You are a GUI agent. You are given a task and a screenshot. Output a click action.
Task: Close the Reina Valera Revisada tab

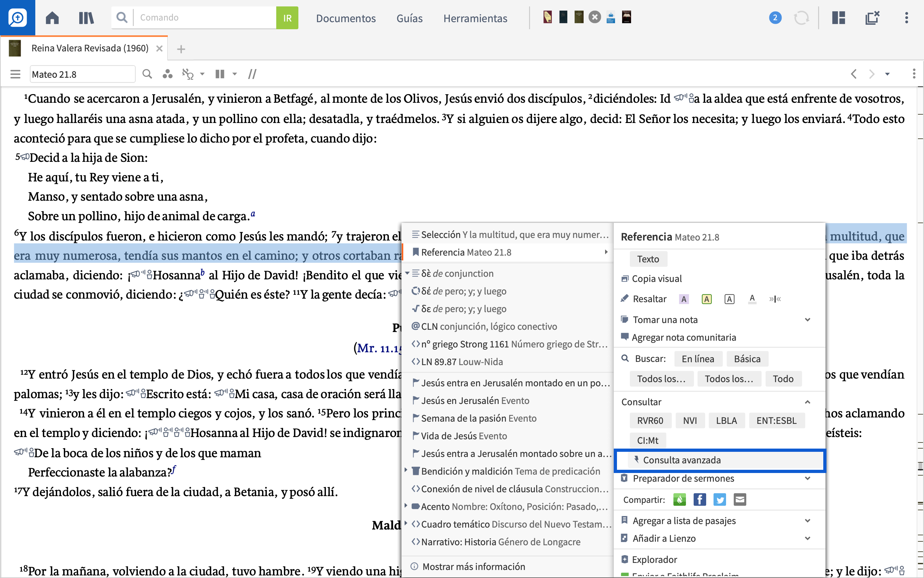coord(159,48)
